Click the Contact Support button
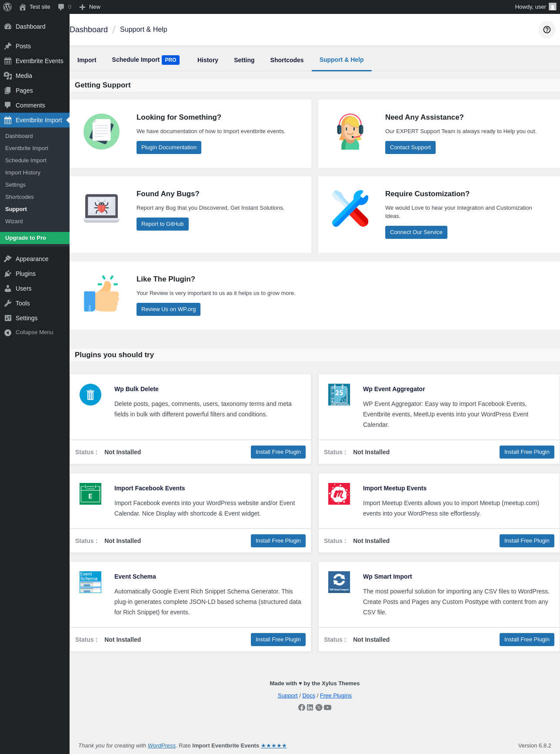 pyautogui.click(x=410, y=147)
